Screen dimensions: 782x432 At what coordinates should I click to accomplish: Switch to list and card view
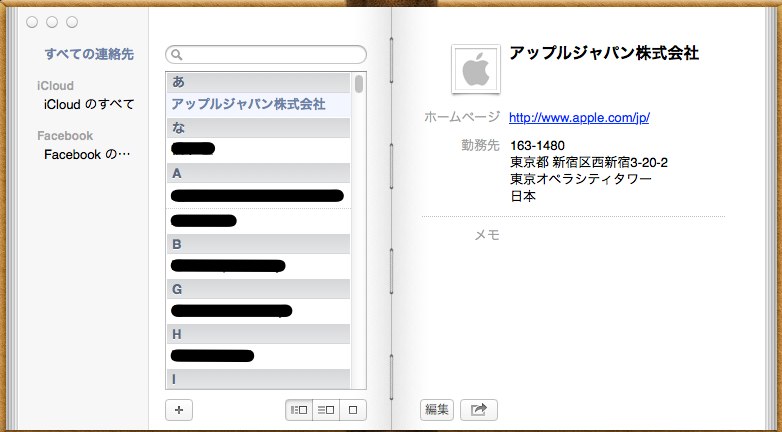[326, 410]
